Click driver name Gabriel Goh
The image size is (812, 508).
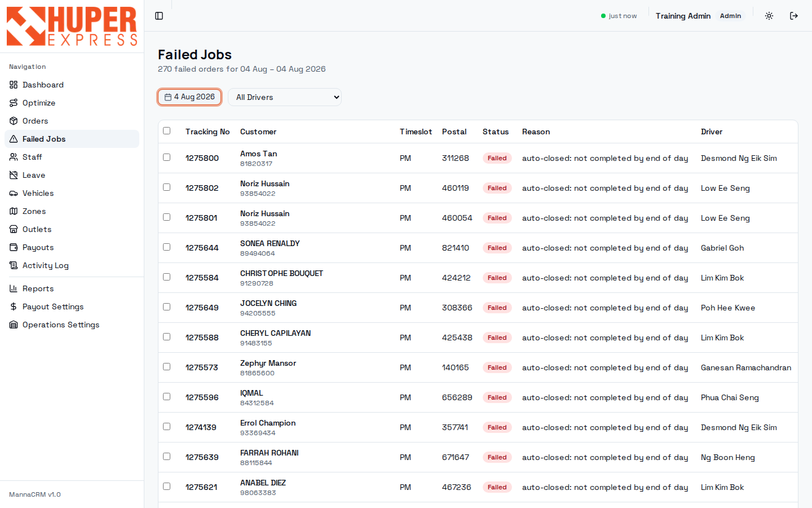[722, 248]
